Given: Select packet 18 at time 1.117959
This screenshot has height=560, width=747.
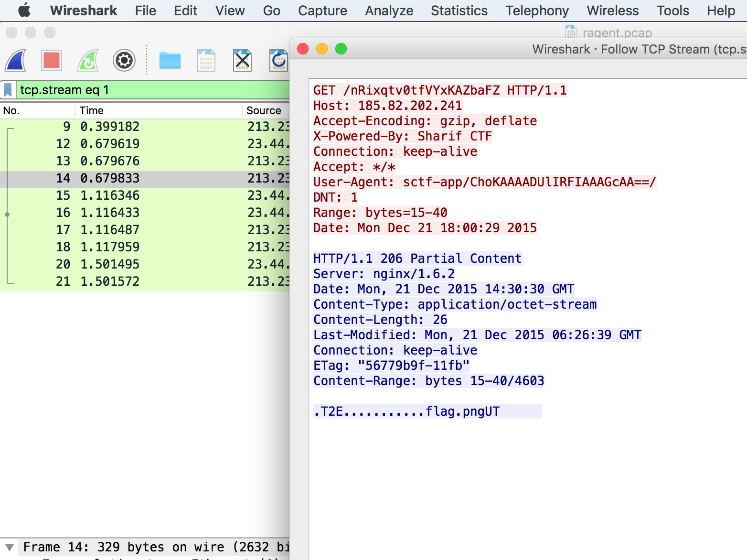Looking at the screenshot, I should (145, 247).
